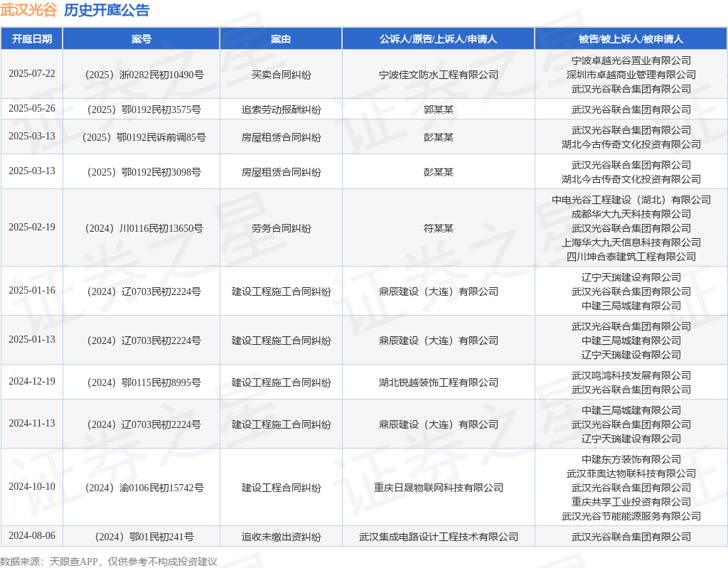The image size is (728, 568).
Task: Click 鼎辰建设(大连)有限公司 in the 2025-01-16 row
Action: (438, 291)
